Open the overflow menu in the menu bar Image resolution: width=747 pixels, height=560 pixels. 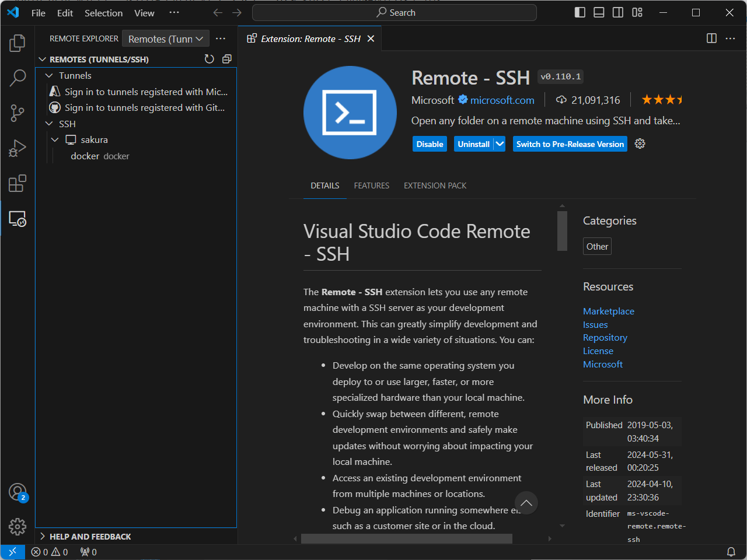coord(174,13)
